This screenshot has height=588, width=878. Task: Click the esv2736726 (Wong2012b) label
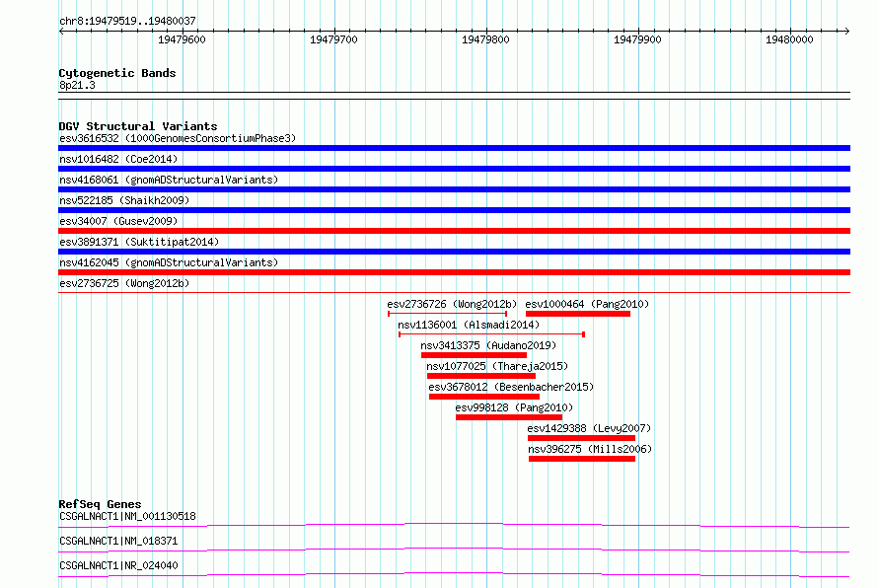pyautogui.click(x=452, y=304)
